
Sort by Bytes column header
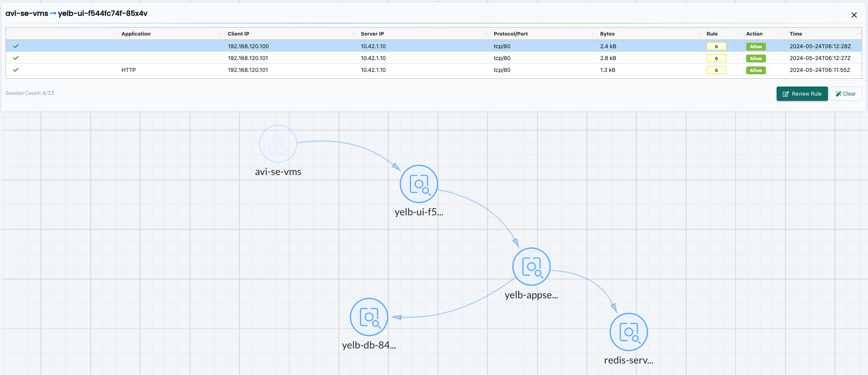click(x=607, y=34)
